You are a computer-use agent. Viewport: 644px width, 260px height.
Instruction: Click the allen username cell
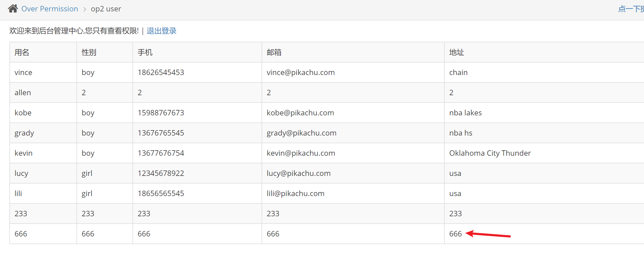(x=23, y=93)
